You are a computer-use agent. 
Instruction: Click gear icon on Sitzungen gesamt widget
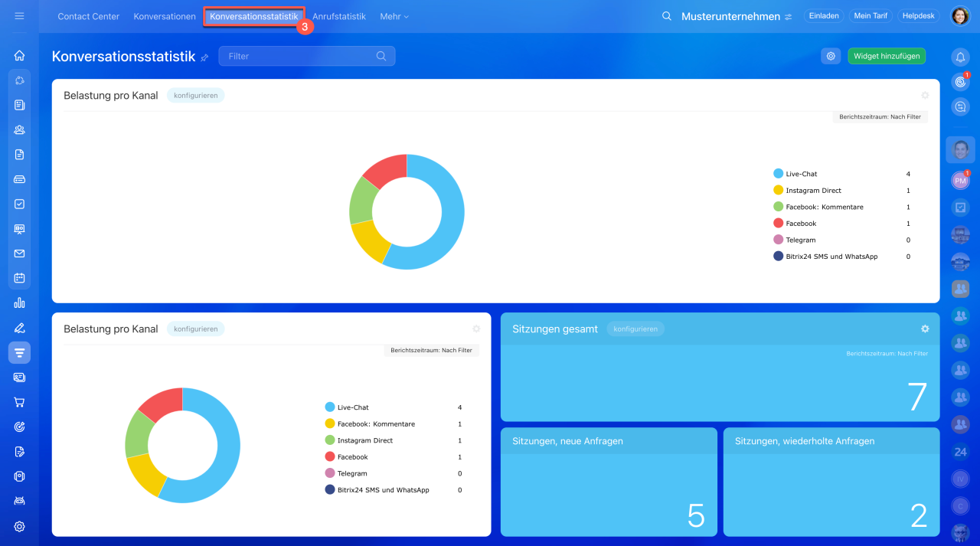(x=925, y=329)
